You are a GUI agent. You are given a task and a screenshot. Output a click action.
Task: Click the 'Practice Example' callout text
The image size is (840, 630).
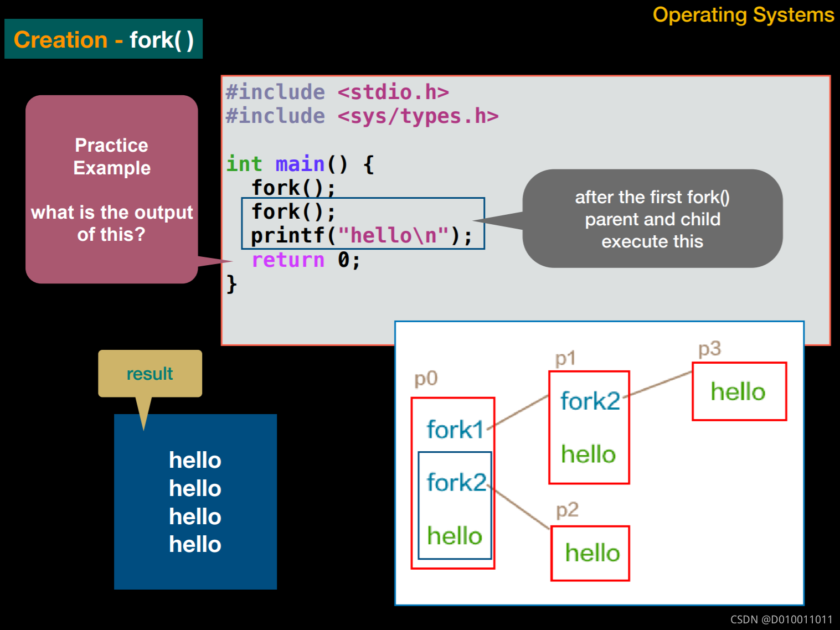(112, 157)
